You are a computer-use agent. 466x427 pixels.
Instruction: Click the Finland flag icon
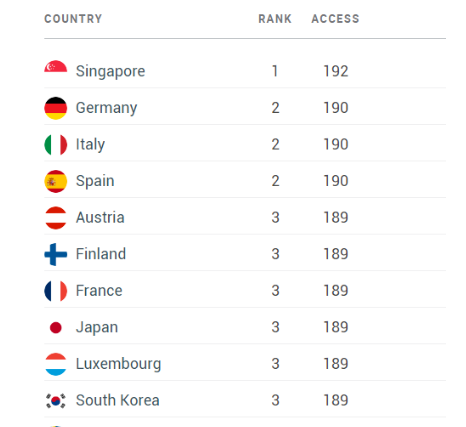(56, 254)
